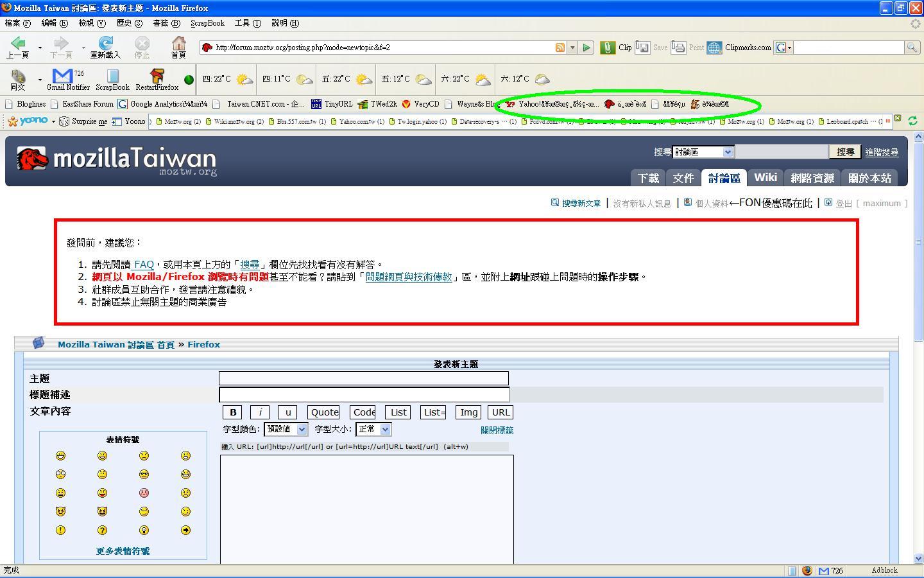
Task: Click the green status dot on weather toolbar
Action: point(189,80)
